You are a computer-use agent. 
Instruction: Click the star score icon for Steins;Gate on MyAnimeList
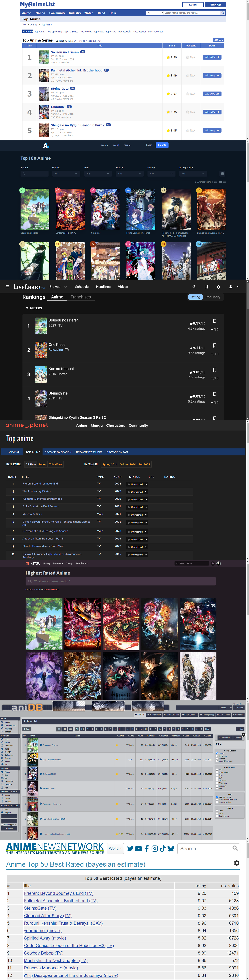tap(168, 94)
